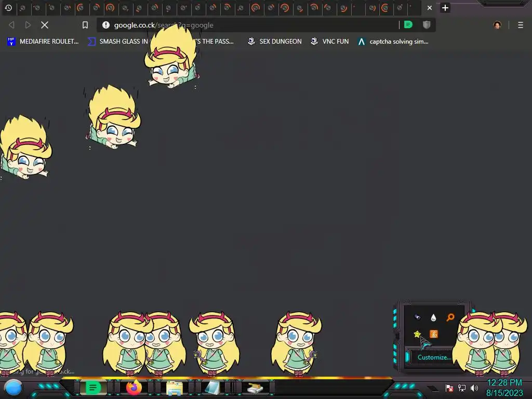Screen dimensions: 532x399
Task: Open Action Center flag icon
Action: 449,388
